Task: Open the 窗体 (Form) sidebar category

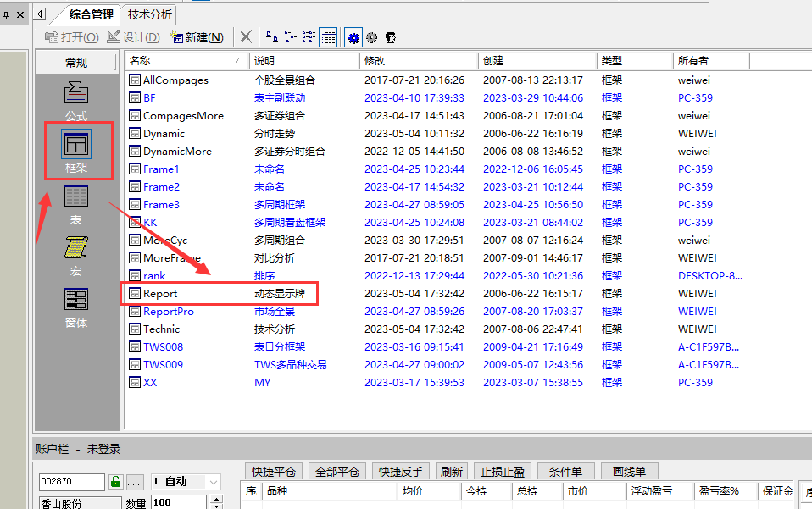Action: coord(76,307)
